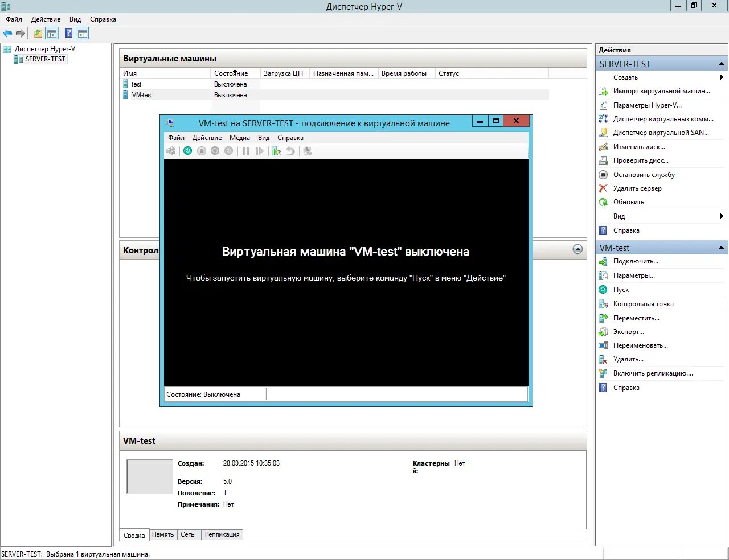
Task: Sort by Загрузка ЦП column header
Action: click(285, 73)
